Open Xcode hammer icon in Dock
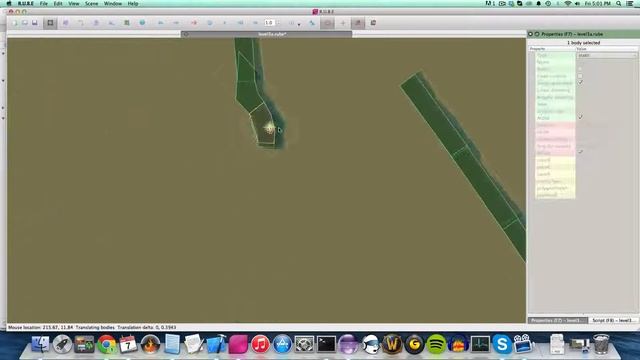640x360 pixels. point(216,344)
